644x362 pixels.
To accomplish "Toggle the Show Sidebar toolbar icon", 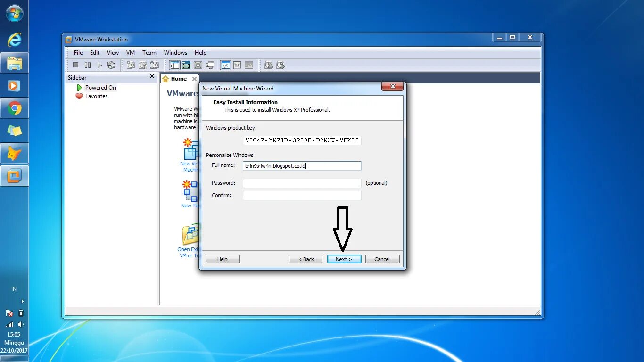I will pos(175,65).
